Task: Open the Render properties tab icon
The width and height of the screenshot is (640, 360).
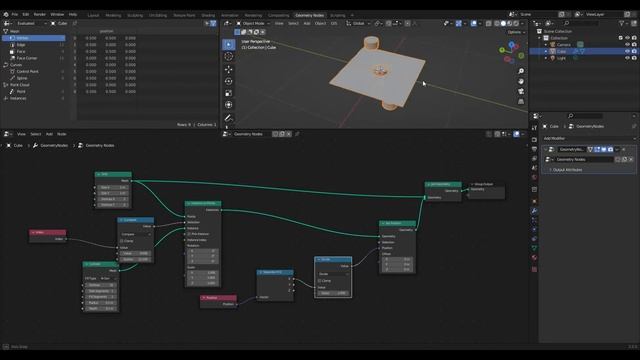Action: tap(534, 140)
